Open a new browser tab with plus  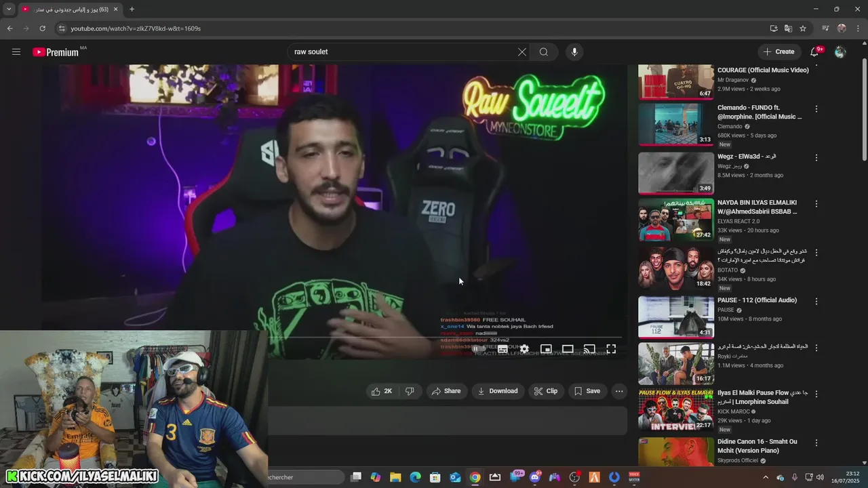(132, 9)
